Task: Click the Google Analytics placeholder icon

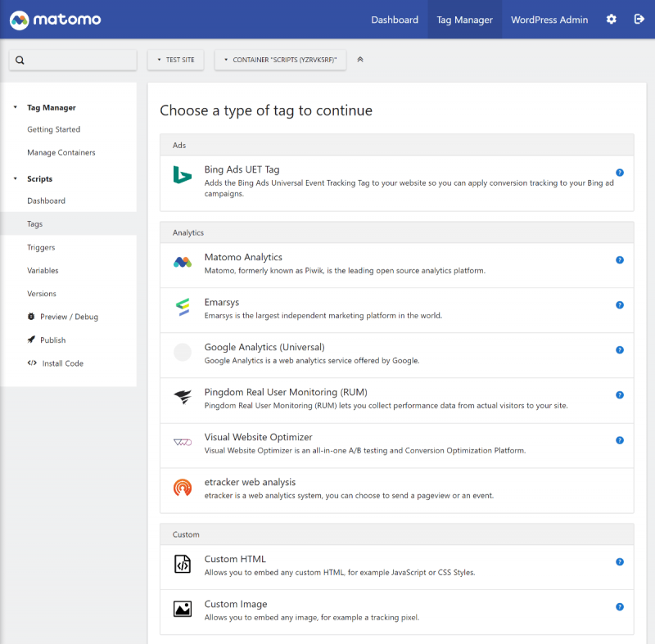Action: pyautogui.click(x=182, y=352)
